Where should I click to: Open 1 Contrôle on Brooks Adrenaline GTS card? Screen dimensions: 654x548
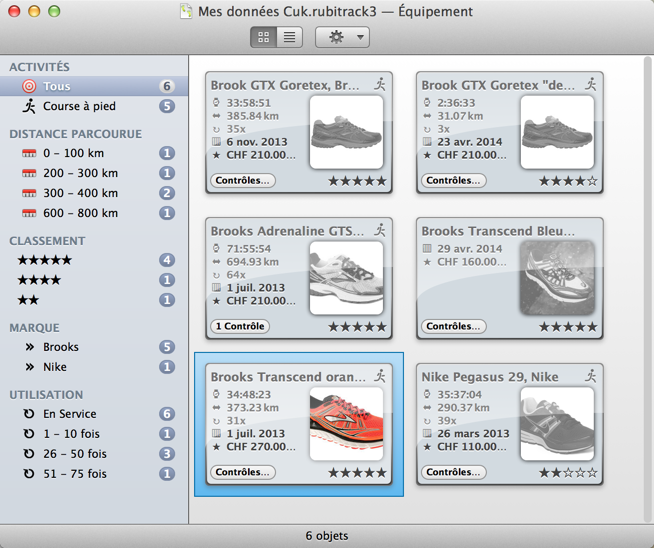240,326
